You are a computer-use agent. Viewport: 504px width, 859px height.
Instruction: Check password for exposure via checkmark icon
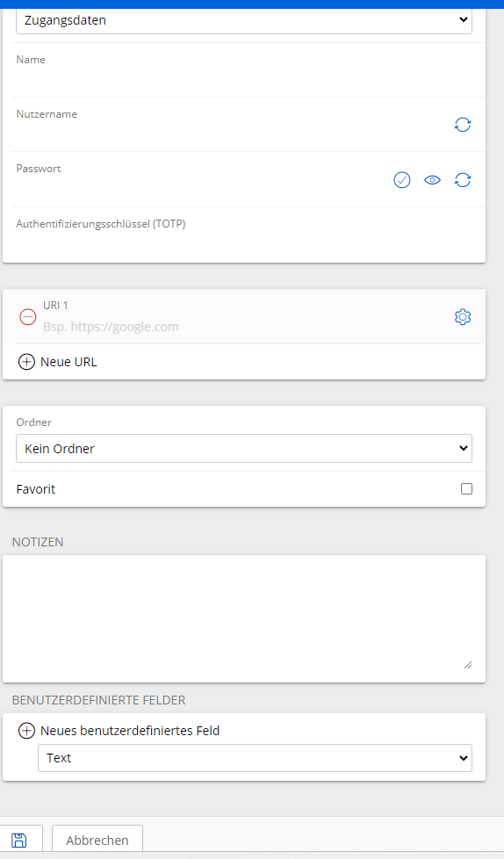pyautogui.click(x=402, y=180)
